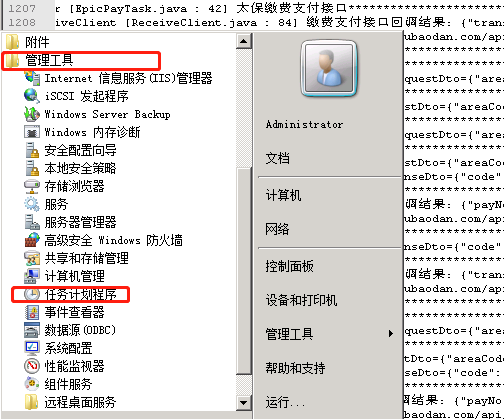Open 控制面板 from the right pane
The image size is (504, 419).
[x=289, y=266]
